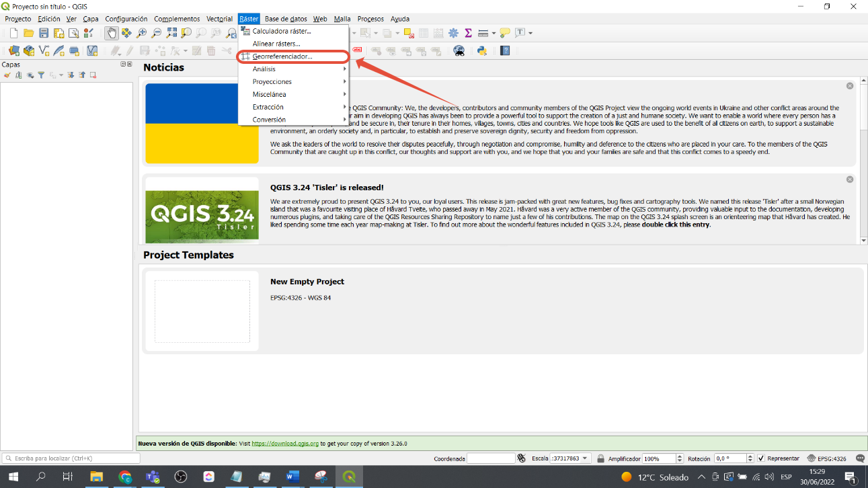
Task: Open the MetaSearch catalog globe icon
Action: tap(459, 50)
